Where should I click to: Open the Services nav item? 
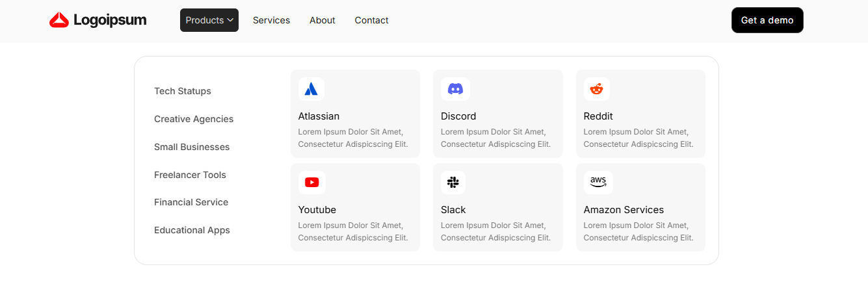[271, 20]
